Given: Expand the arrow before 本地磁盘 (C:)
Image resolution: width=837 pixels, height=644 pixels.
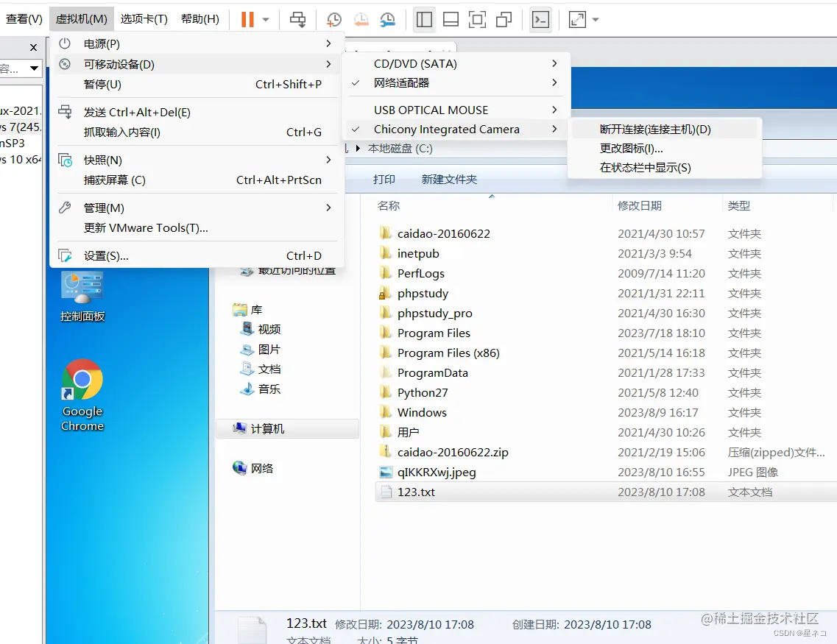Looking at the screenshot, I should [x=358, y=149].
